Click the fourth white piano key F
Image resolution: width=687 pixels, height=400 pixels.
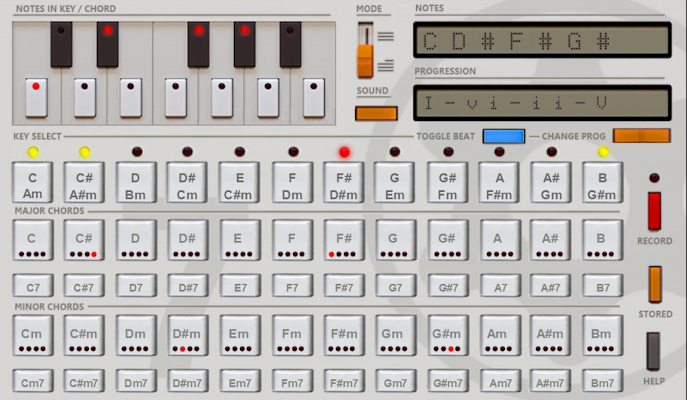[176, 98]
